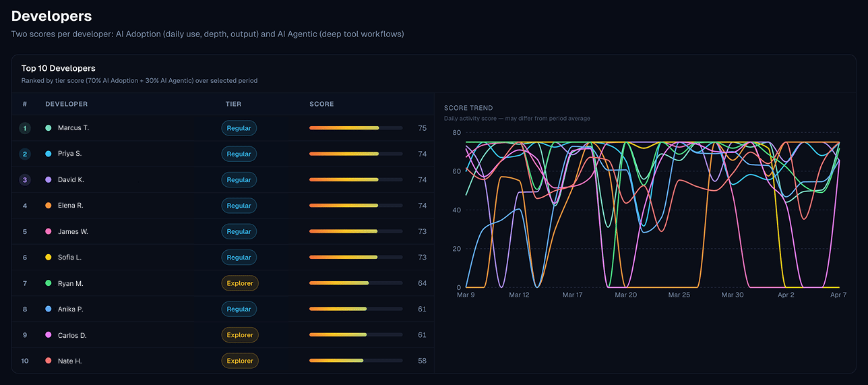The image size is (868, 385).
Task: Click the blue dot next to Anika P.
Action: click(x=48, y=309)
